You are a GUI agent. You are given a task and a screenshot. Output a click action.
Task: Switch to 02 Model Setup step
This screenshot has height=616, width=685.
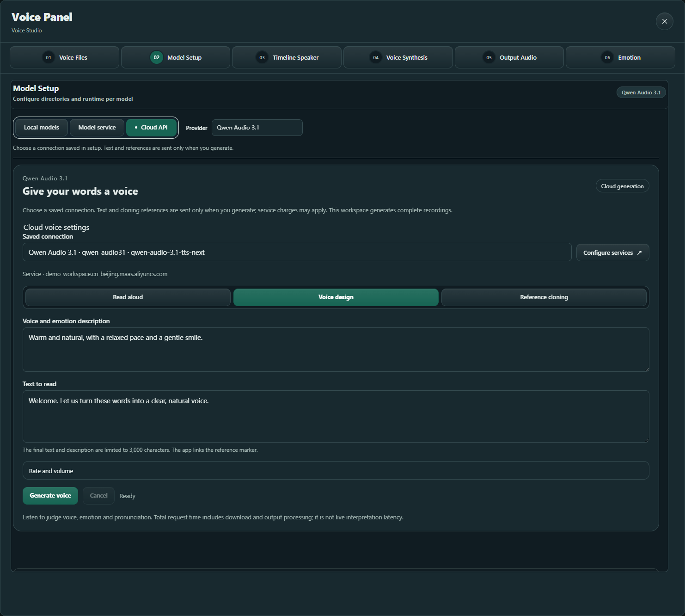[176, 57]
